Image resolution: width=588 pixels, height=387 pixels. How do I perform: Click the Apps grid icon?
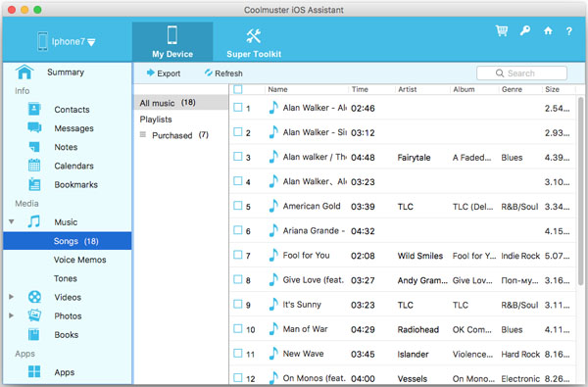34,371
